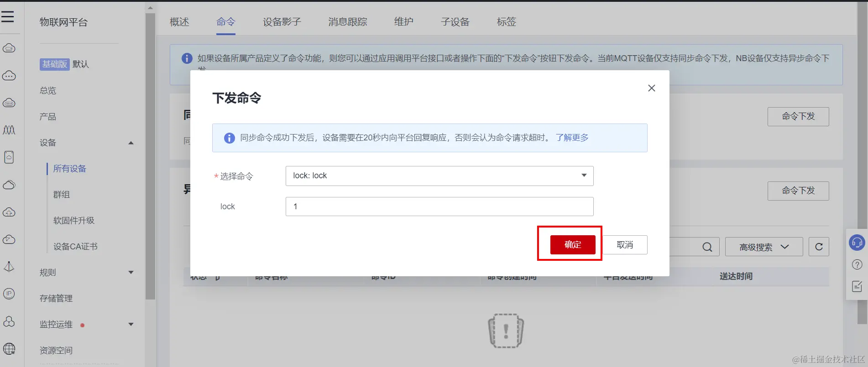Select the 命令 tab

tap(226, 22)
